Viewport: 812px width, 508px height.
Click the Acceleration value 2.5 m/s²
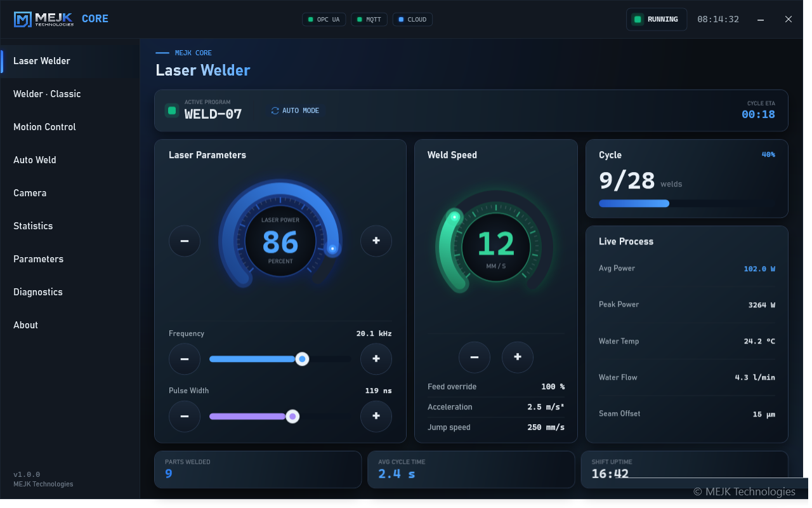click(x=546, y=407)
